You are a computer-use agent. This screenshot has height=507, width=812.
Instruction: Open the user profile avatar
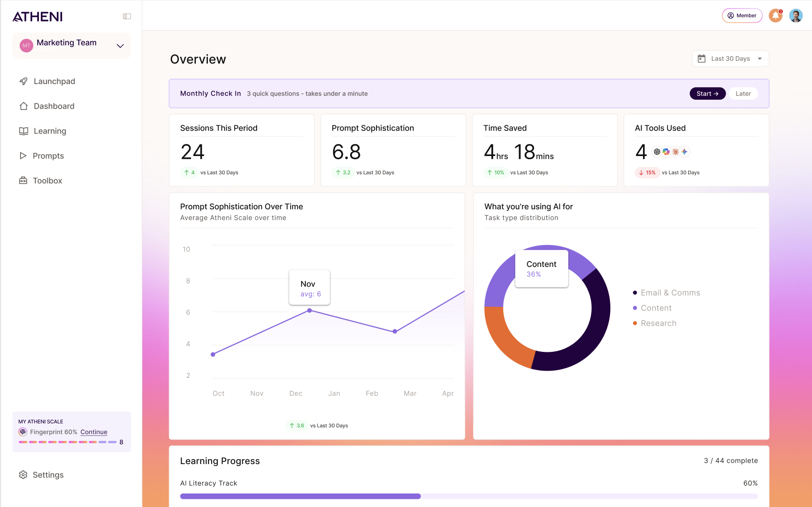[796, 16]
